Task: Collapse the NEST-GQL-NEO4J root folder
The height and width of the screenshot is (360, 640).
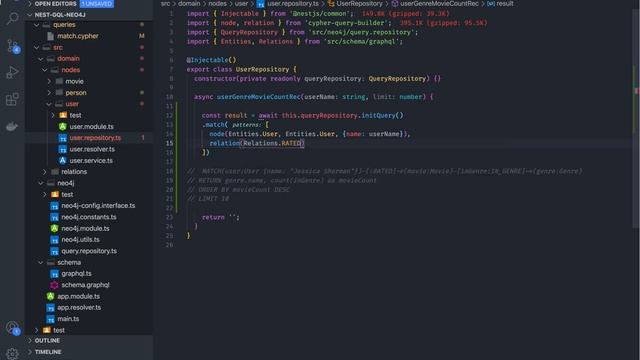Action: 30,15
